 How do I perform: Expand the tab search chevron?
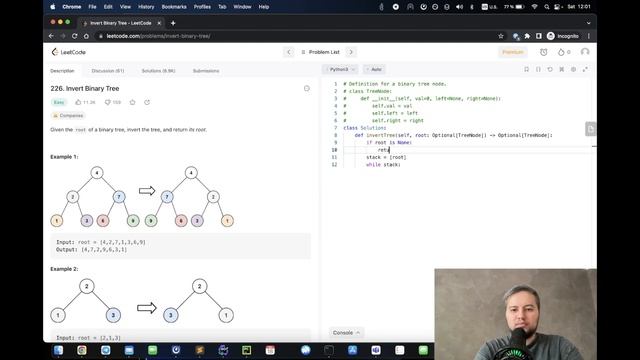pyautogui.click(x=589, y=23)
